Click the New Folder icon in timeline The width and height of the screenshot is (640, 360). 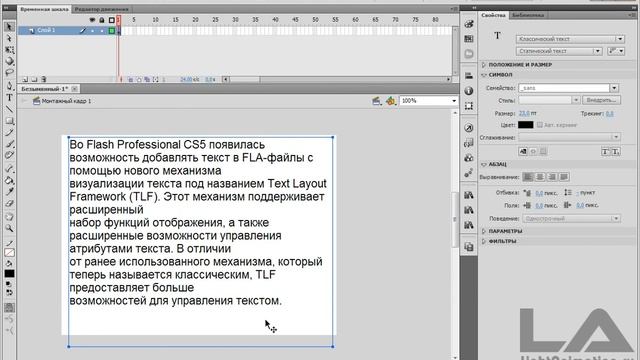click(34, 79)
